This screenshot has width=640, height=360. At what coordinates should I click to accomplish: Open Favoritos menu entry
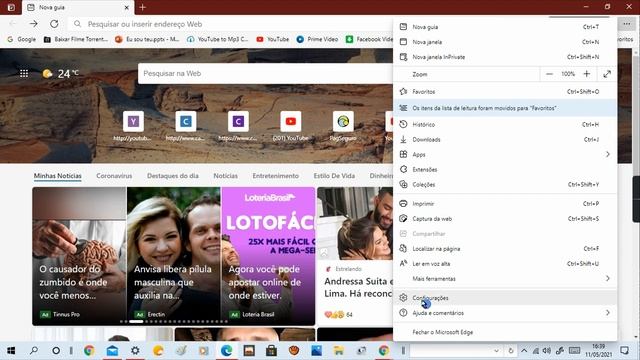[505, 92]
